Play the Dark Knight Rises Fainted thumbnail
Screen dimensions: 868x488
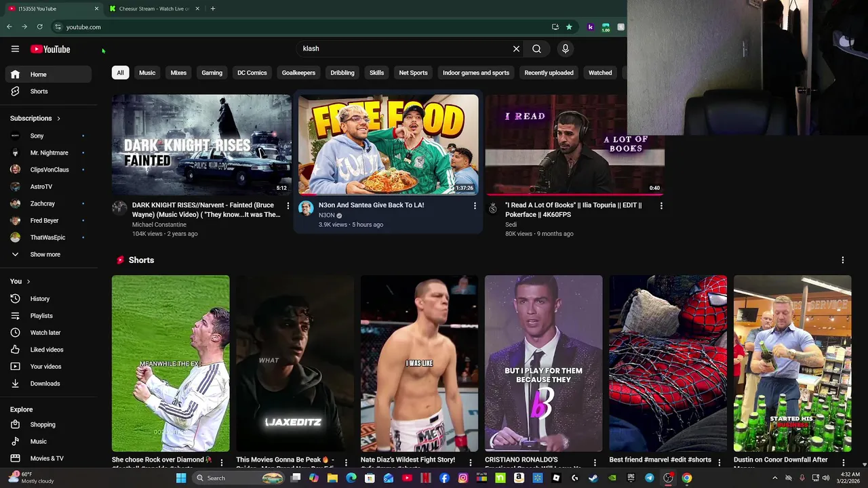[x=201, y=144]
